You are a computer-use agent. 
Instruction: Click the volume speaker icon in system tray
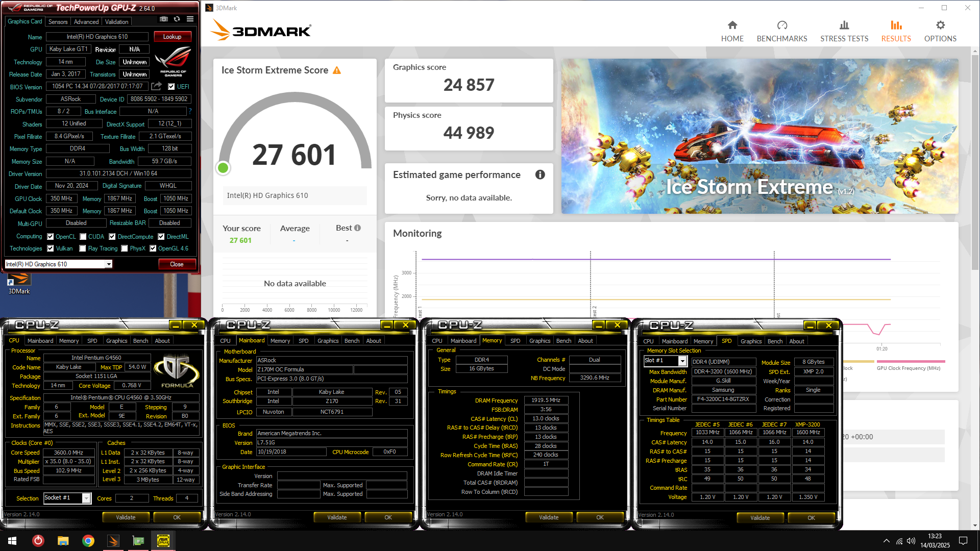911,541
